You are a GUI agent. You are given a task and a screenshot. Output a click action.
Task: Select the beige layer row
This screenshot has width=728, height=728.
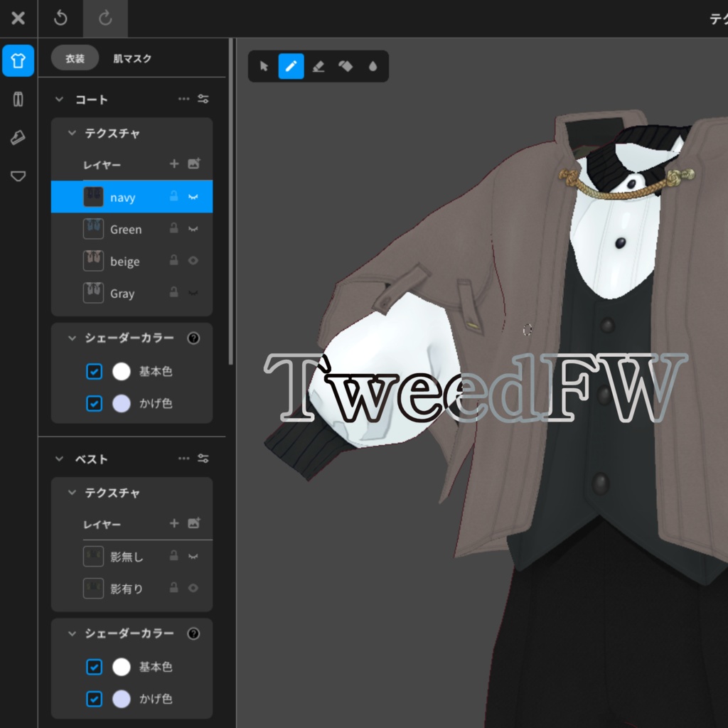(x=132, y=261)
